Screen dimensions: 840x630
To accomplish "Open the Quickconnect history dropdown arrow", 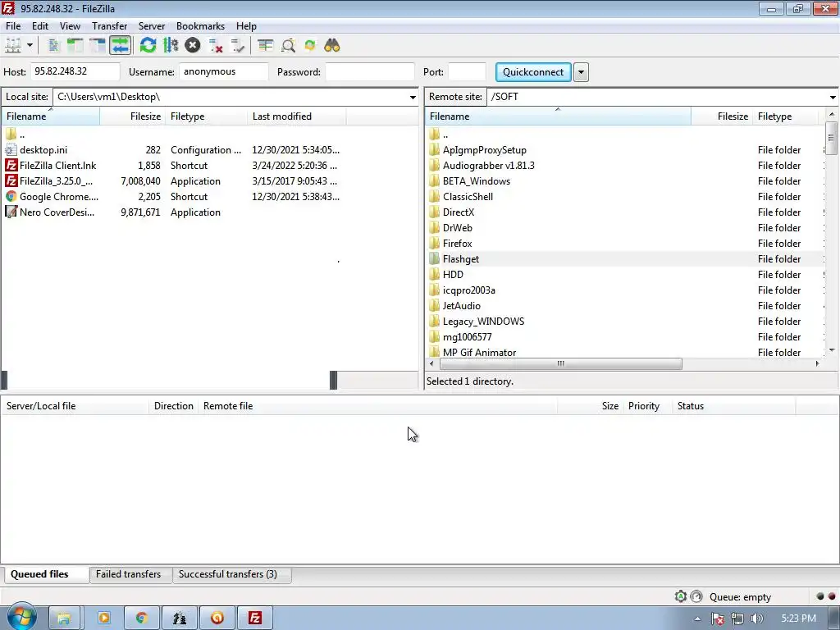I will pyautogui.click(x=581, y=72).
